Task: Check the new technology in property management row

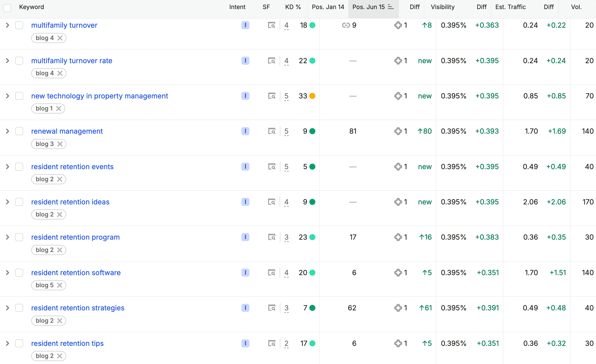Action: (19, 96)
